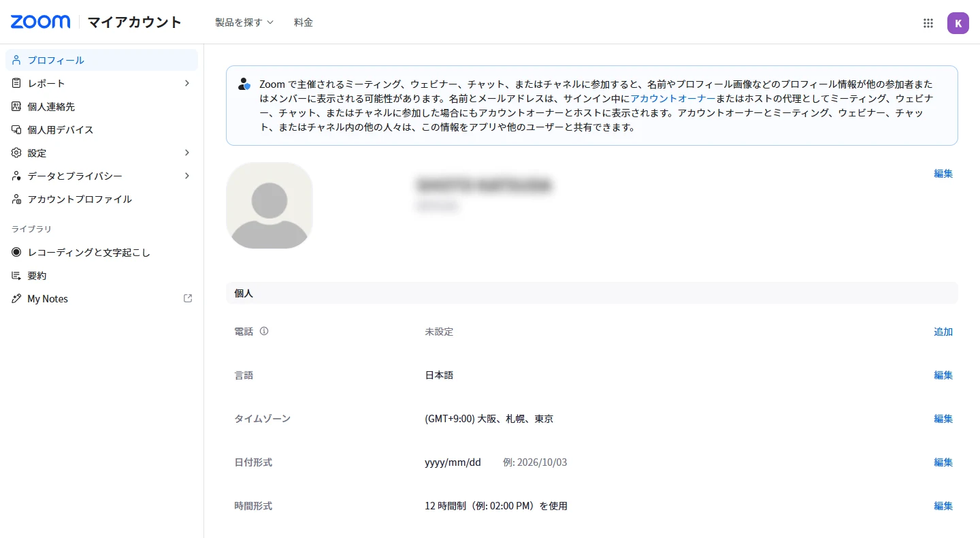The height and width of the screenshot is (538, 980).
Task: Expand the レポート chevron
Action: click(x=187, y=83)
